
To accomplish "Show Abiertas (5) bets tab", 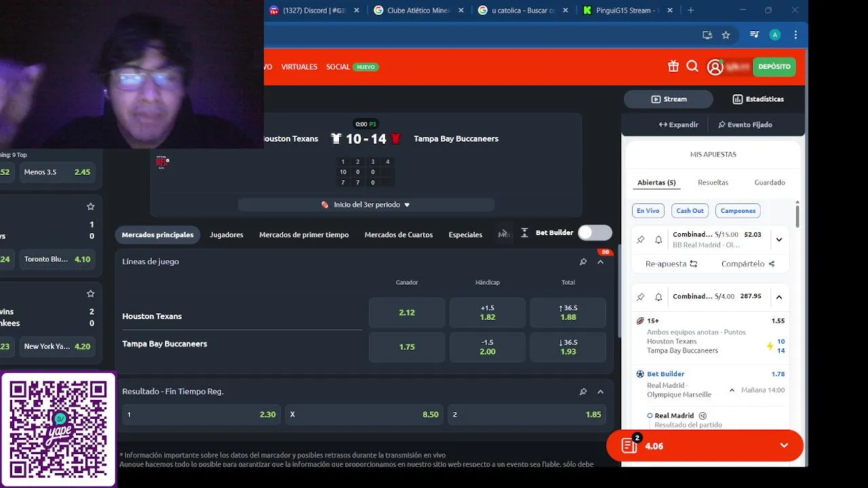I will pyautogui.click(x=656, y=182).
